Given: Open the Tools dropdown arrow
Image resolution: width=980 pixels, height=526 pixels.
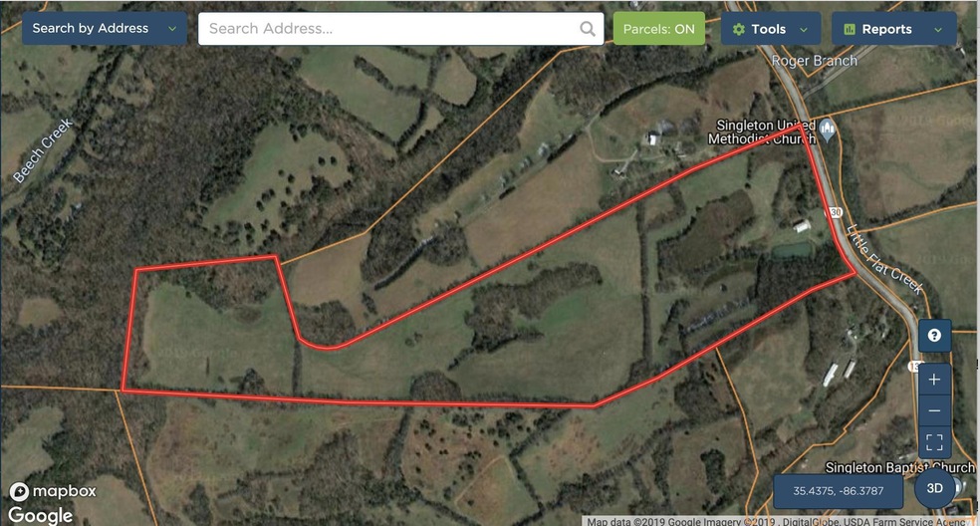Looking at the screenshot, I should (804, 30).
